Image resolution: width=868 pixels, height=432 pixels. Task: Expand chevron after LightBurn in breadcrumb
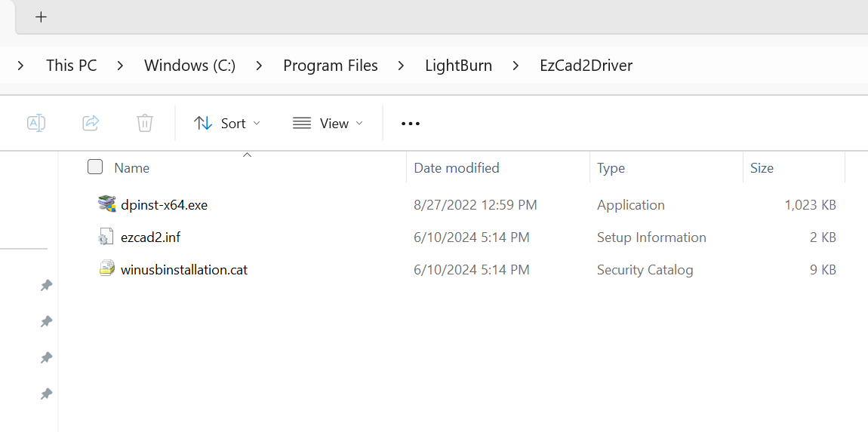[516, 66]
